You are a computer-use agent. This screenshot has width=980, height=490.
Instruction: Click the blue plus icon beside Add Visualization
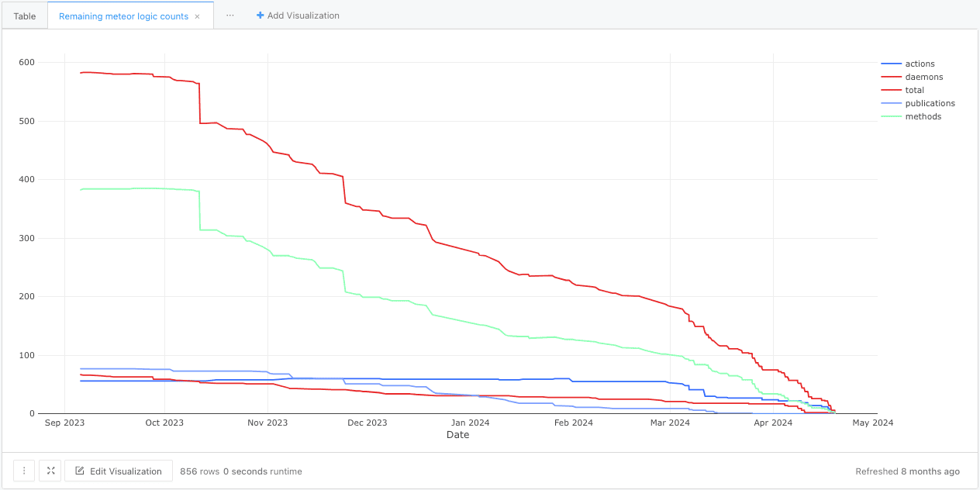click(259, 15)
